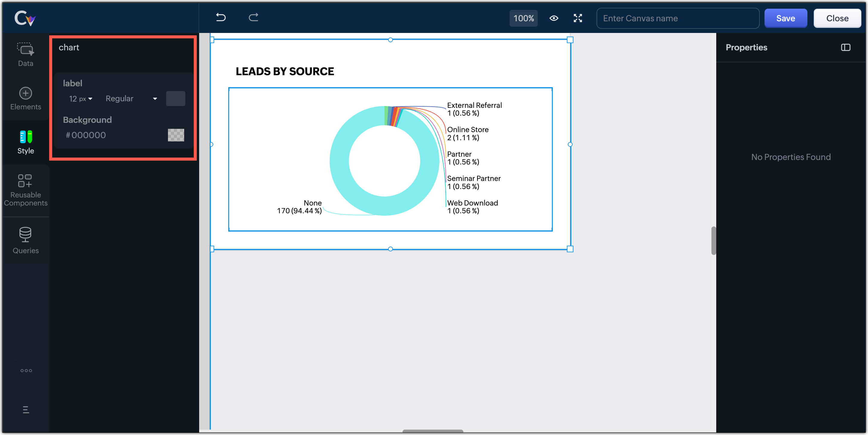
Task: Click the fullscreen expand icon
Action: 578,18
